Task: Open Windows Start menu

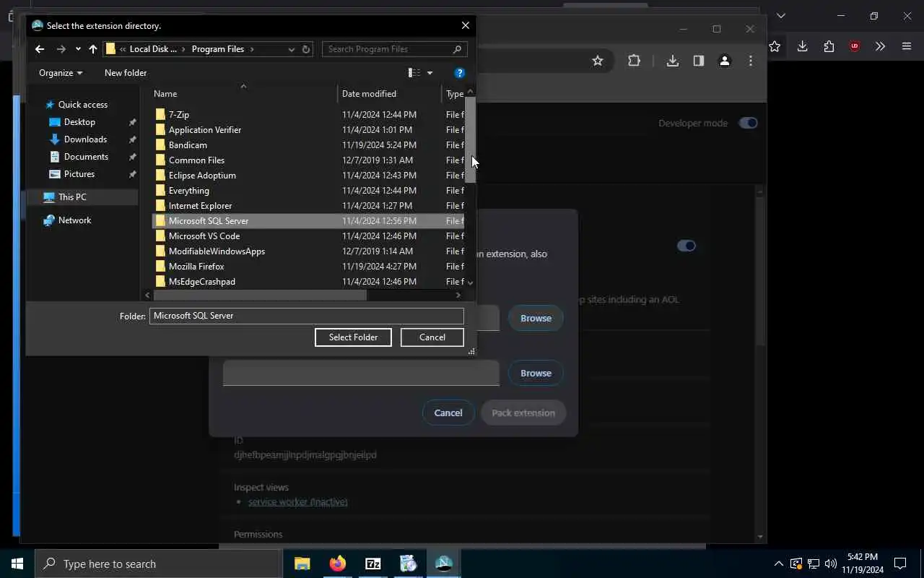Action: (17, 564)
